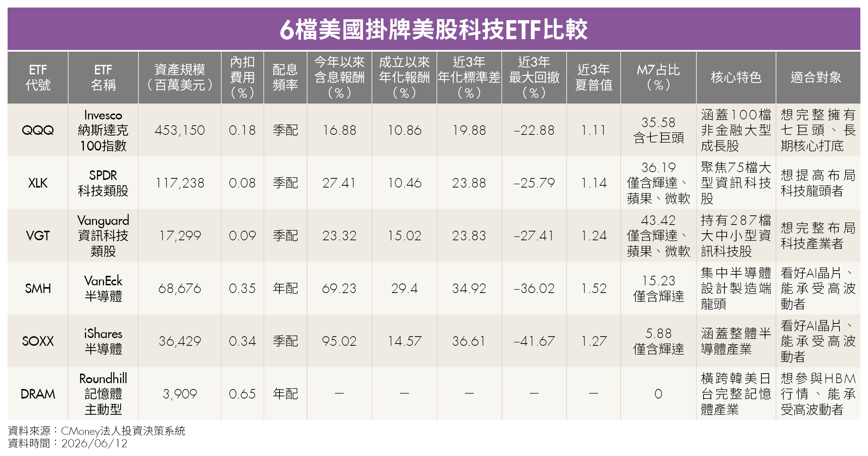Click the 內扣費用（%） column header

point(242,77)
